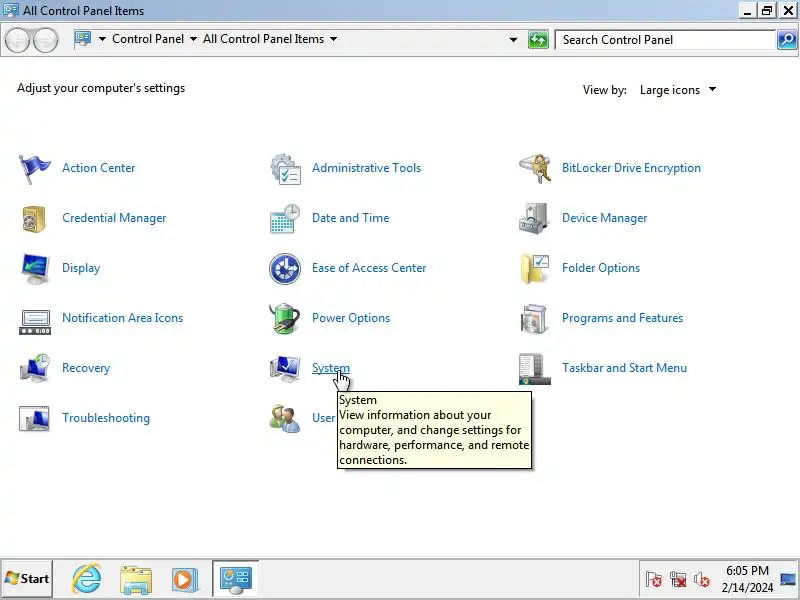Click the Start button
Screen dimensions: 800x600
pos(27,579)
